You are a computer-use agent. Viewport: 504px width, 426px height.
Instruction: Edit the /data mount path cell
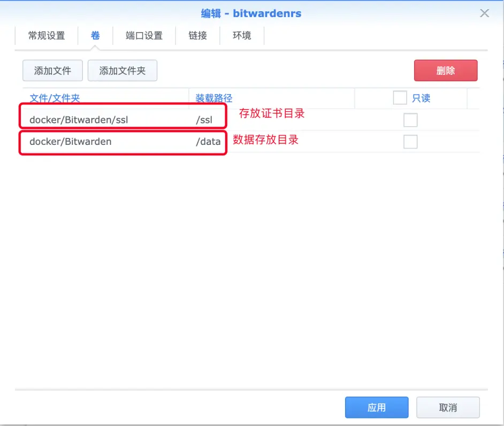(x=208, y=142)
